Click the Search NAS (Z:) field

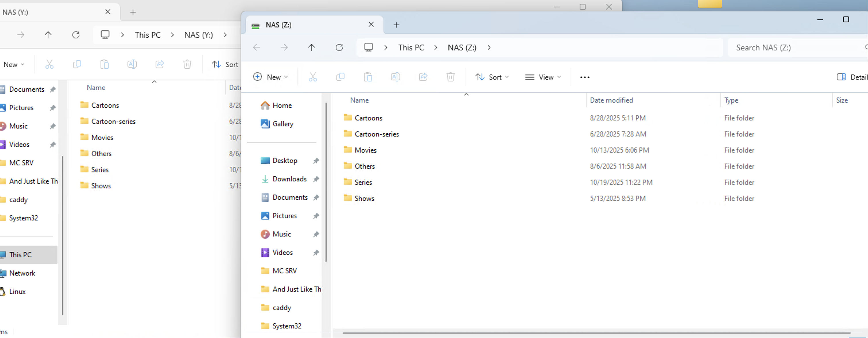pos(795,47)
